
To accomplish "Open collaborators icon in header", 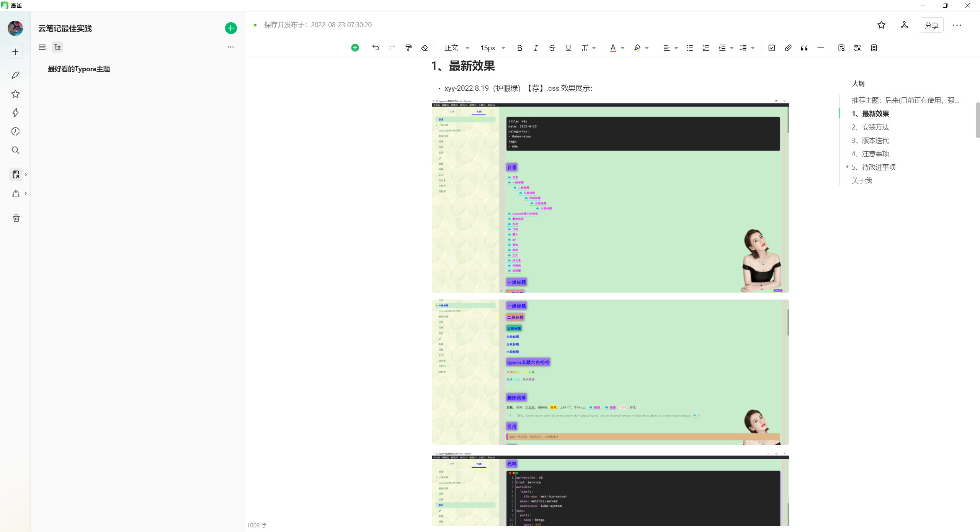I will (904, 25).
